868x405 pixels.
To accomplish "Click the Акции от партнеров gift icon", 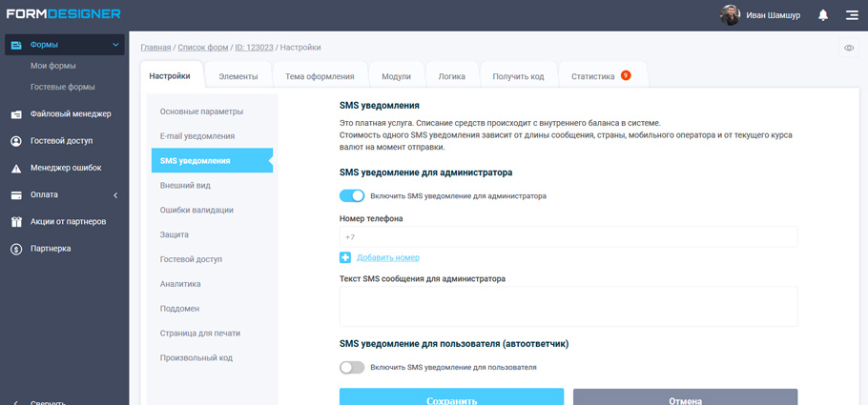I will (16, 222).
